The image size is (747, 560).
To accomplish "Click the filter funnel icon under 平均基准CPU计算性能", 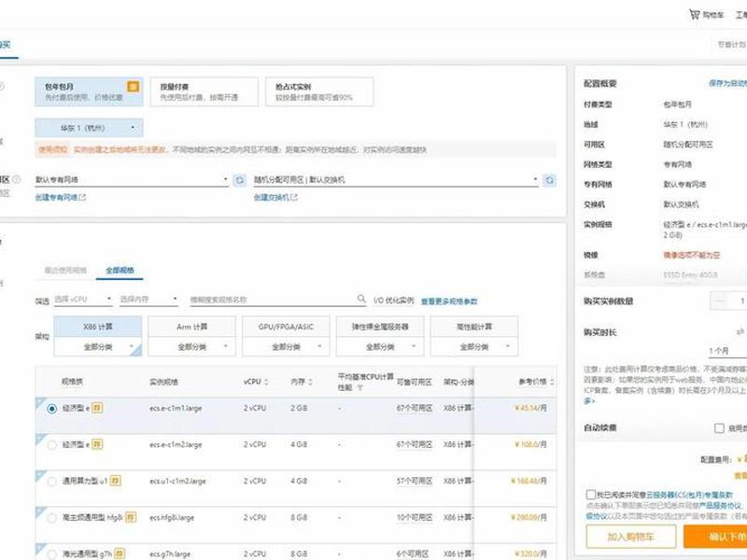I will point(360,388).
